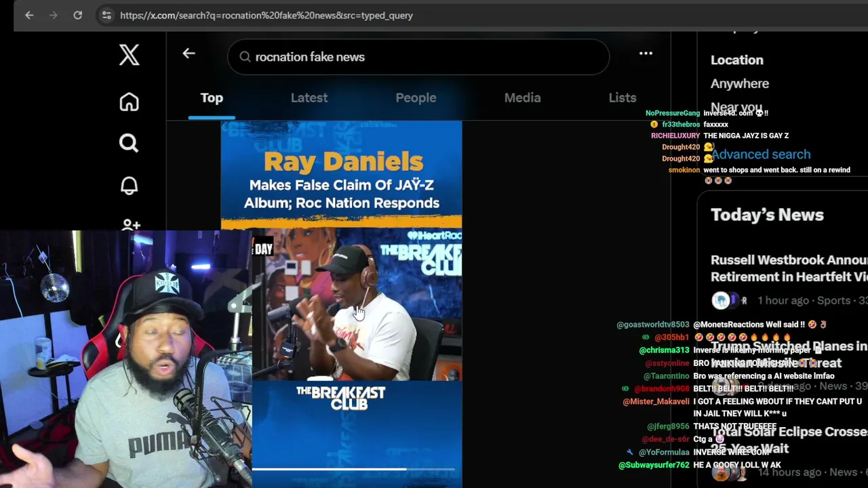Seek on the video progress bar
868x488 pixels.
coord(353,468)
